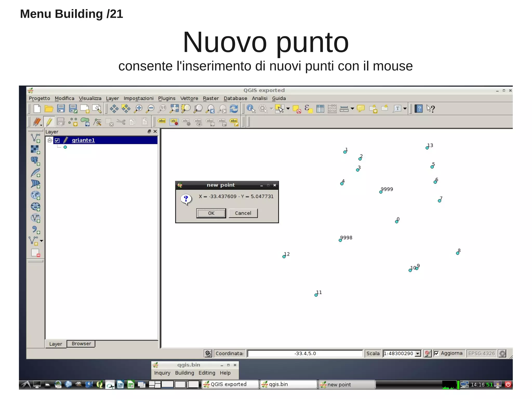Click the EPSG:4326 CRS button

tap(481, 354)
